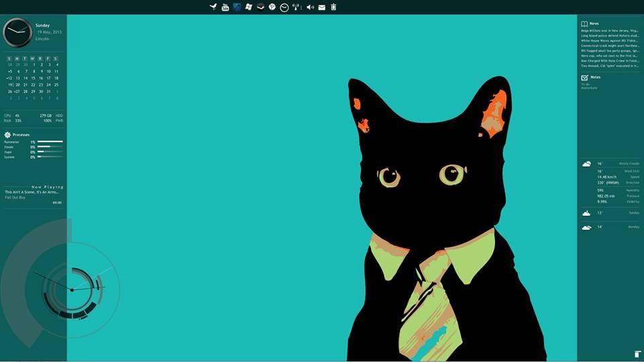The width and height of the screenshot is (644, 362).
Task: Click the 'Now Playing' label
Action: 48,187
